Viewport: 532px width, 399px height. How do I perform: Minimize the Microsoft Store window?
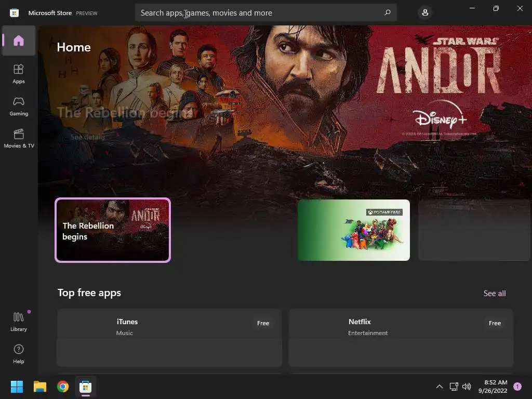point(472,8)
